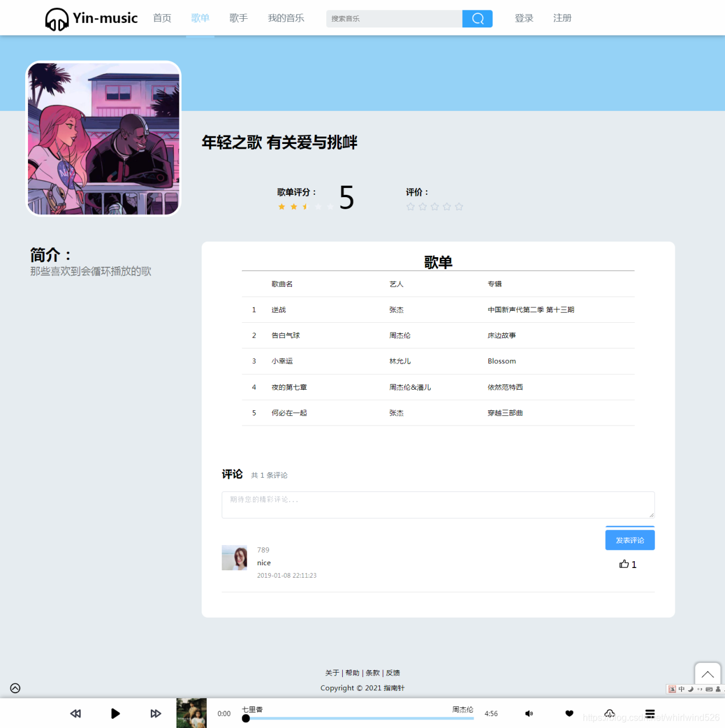The image size is (725, 728).
Task: Click the IME keyboard icon
Action: click(x=709, y=689)
